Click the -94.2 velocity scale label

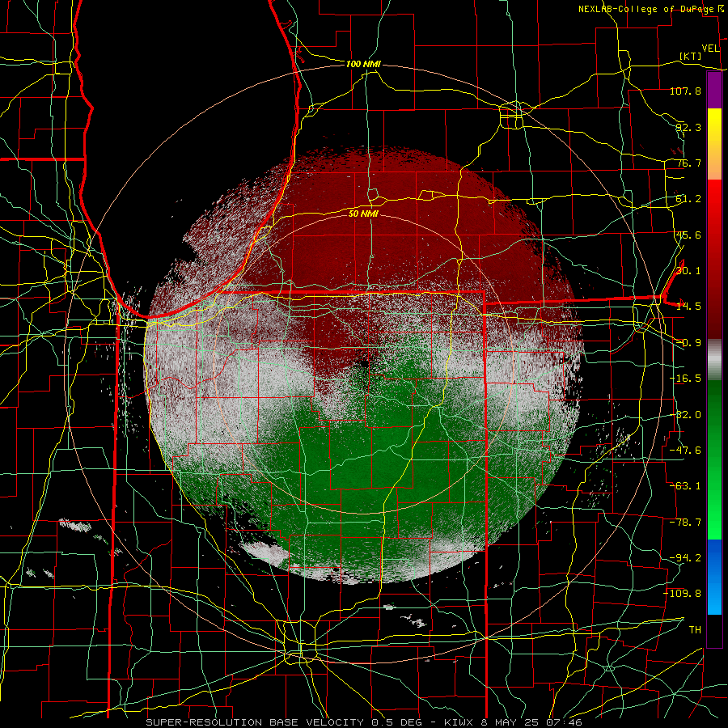[685, 558]
